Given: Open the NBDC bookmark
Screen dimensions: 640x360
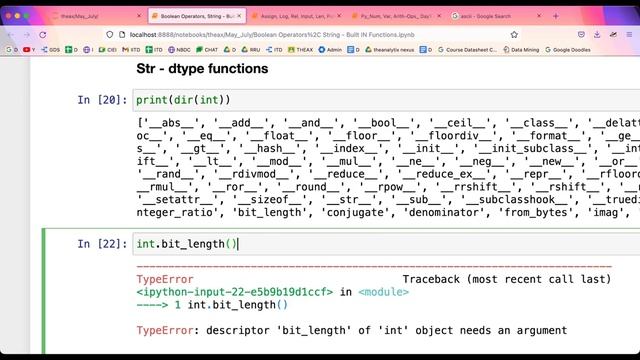Looking at the screenshot, I should tap(179, 50).
